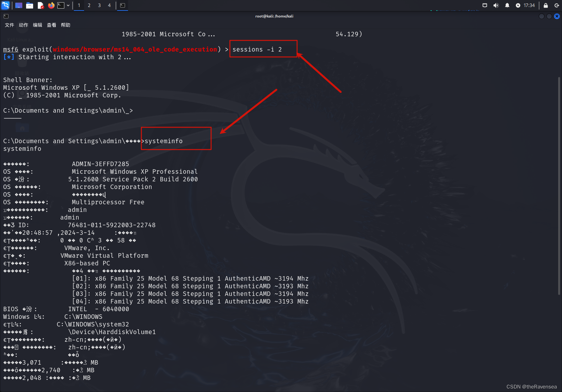562x392 pixels.
Task: Maximize the root@kali terminal window
Action: tap(549, 16)
